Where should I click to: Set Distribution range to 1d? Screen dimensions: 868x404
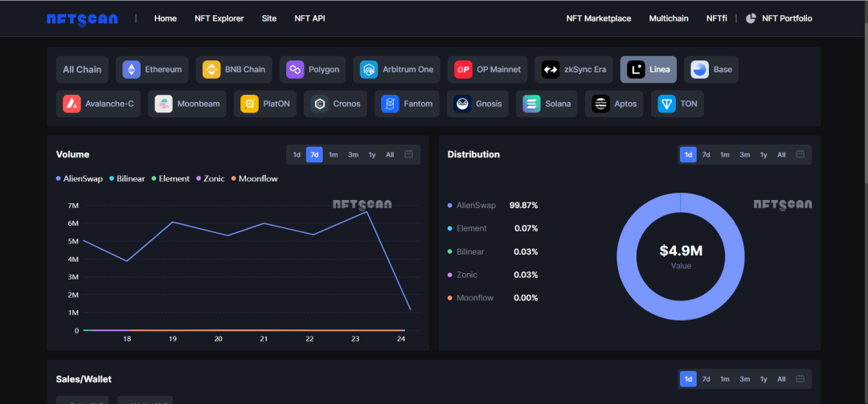(x=688, y=154)
